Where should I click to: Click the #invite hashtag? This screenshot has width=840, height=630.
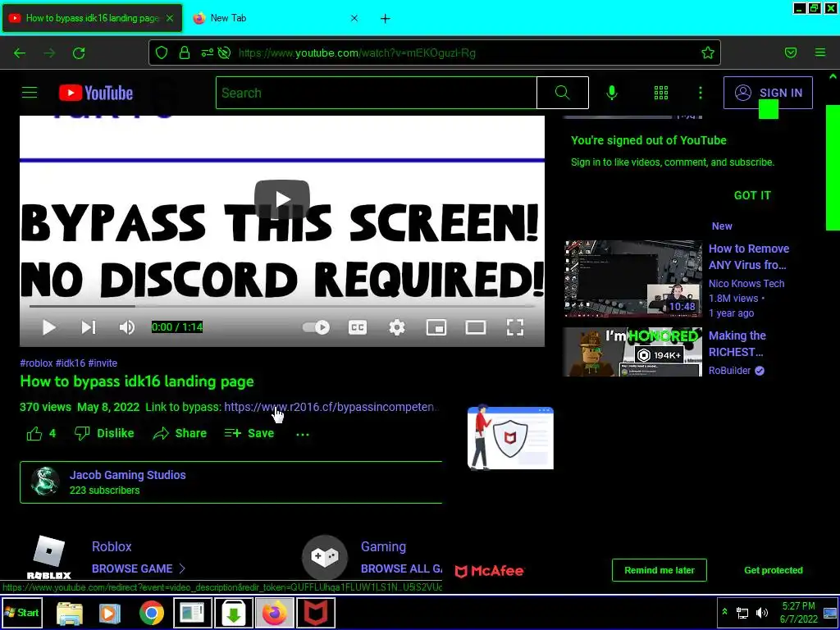point(103,363)
